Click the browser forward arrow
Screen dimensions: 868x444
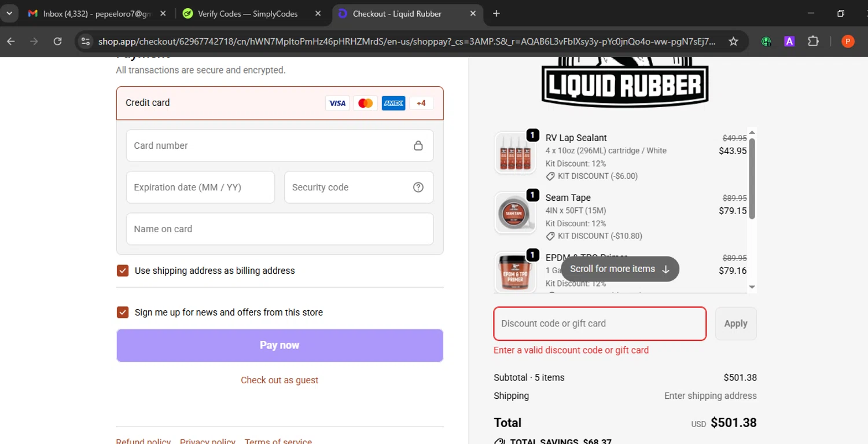[34, 41]
